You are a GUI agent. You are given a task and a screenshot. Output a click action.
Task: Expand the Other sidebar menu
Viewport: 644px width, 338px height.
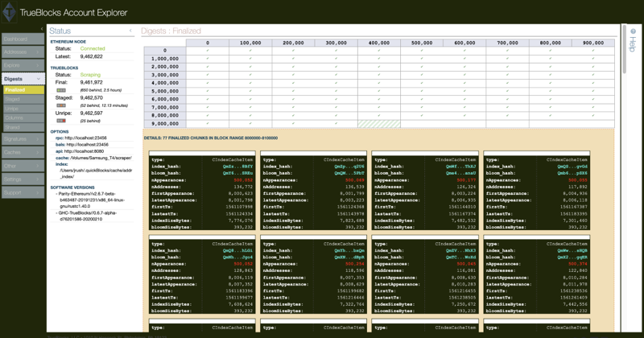pyautogui.click(x=23, y=166)
